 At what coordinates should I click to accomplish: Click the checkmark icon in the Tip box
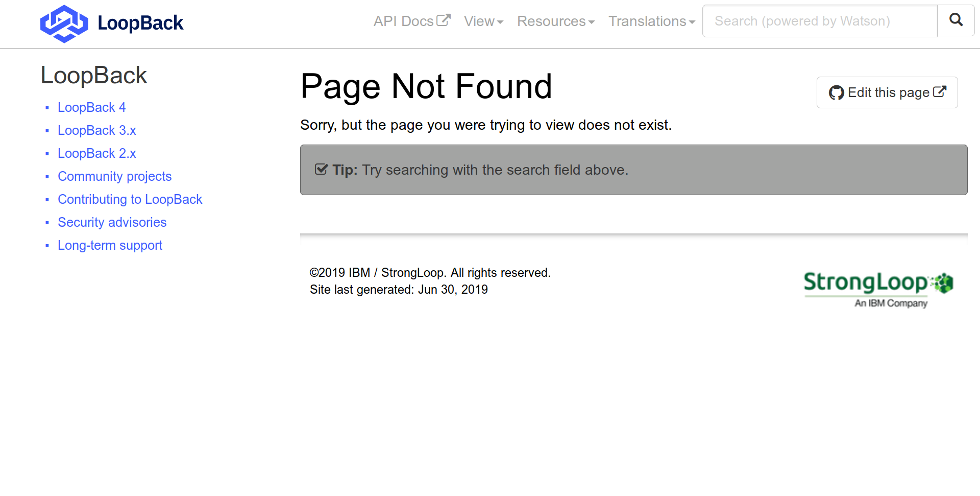click(x=321, y=169)
